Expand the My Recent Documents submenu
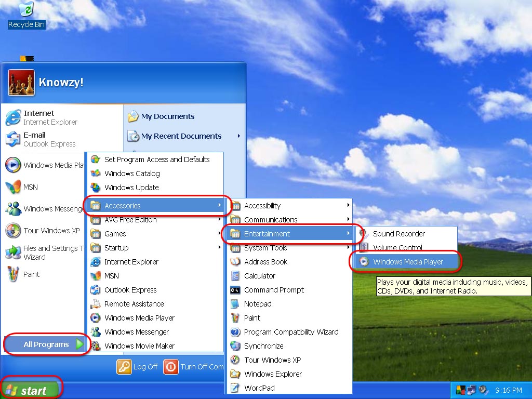The height and width of the screenshot is (399, 532). pos(184,136)
